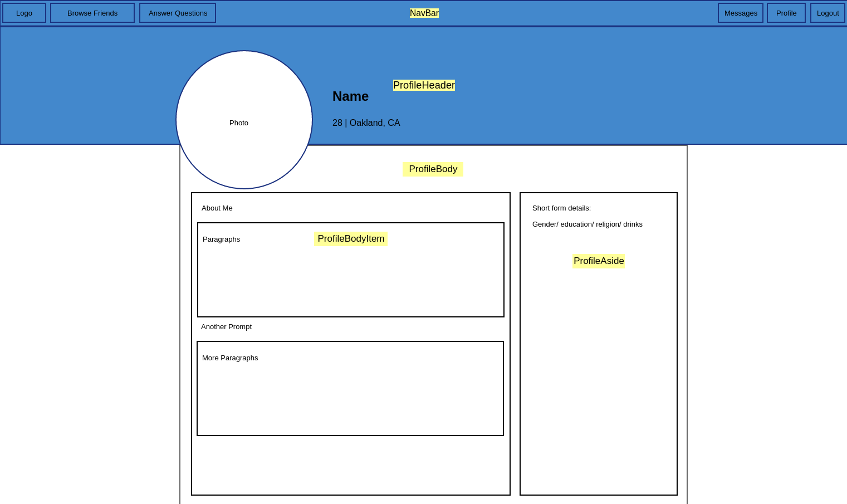Expand the Another Prompt section
847x504 pixels.
[x=227, y=327]
